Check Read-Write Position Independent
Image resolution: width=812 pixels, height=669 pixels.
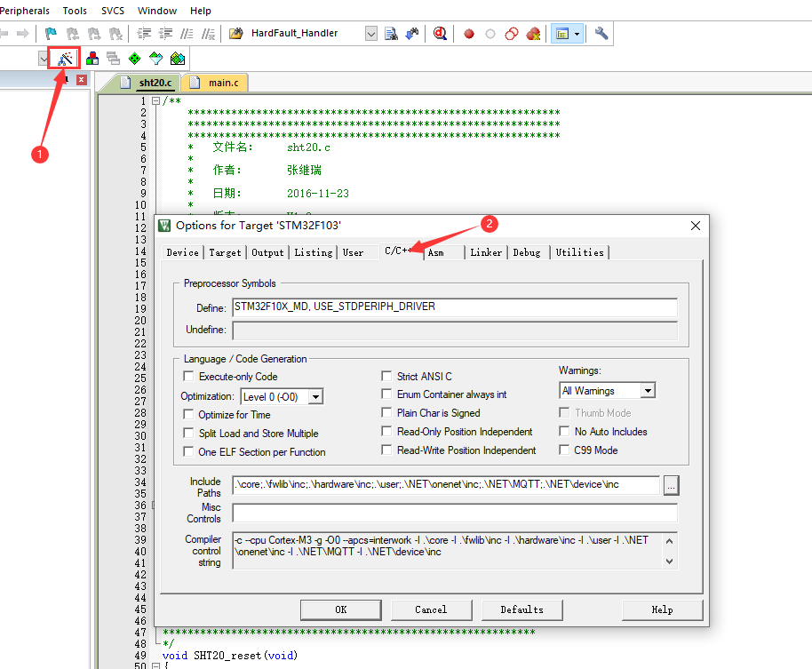click(386, 450)
